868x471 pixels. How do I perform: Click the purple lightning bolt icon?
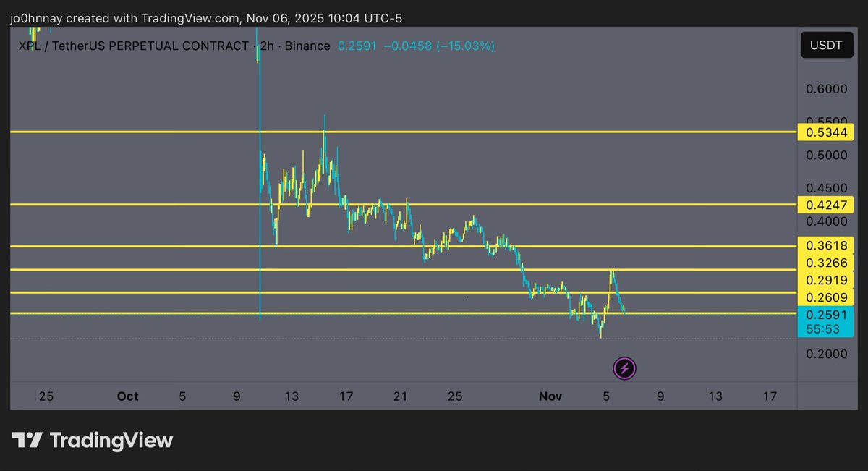point(625,368)
